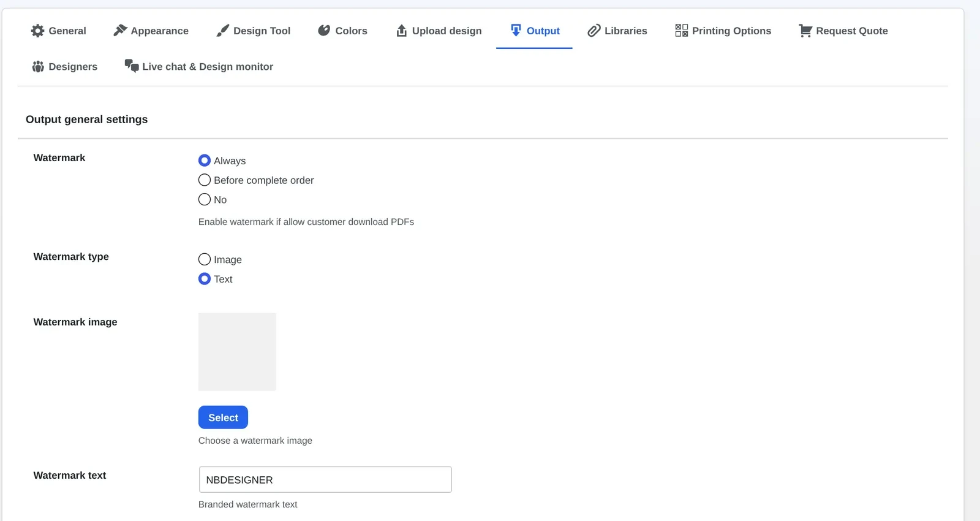Image resolution: width=980 pixels, height=521 pixels.
Task: Click the Output tab label
Action: (543, 31)
